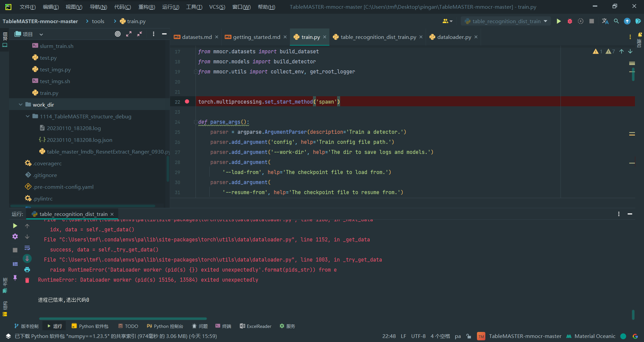Run with coverage icon in top toolbar
The height and width of the screenshot is (342, 644).
coord(581,21)
